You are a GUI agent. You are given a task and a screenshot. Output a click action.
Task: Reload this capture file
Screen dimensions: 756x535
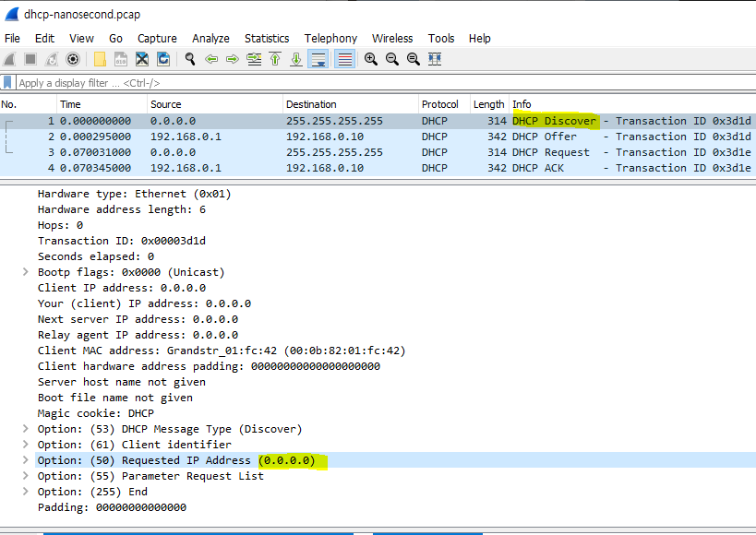pos(163,59)
